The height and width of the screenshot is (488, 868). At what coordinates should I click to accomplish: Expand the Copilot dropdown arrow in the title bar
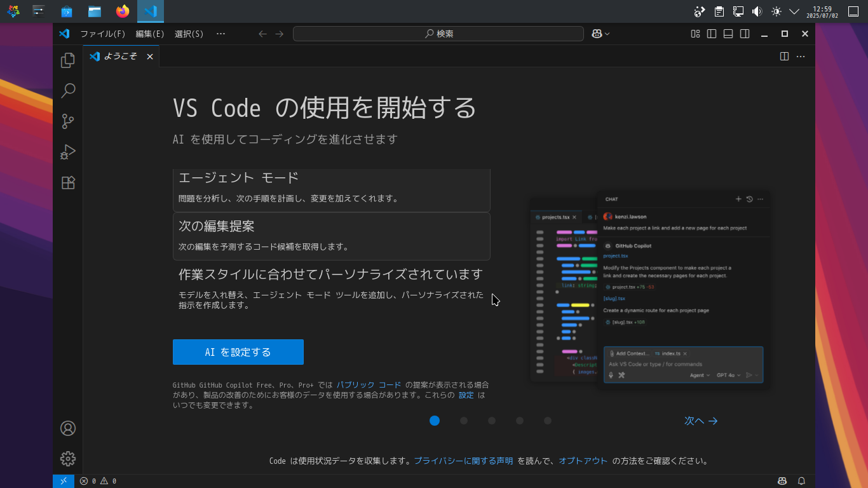click(607, 34)
